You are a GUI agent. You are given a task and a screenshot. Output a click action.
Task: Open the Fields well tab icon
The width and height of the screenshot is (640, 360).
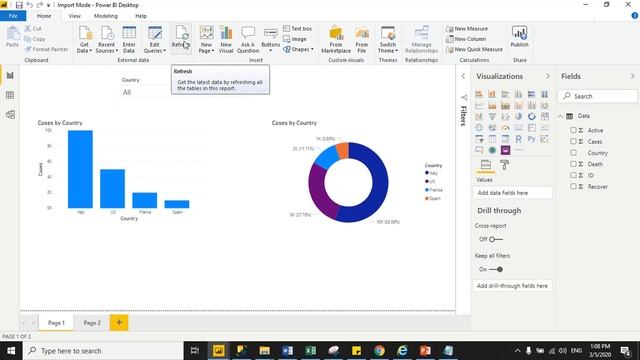[486, 165]
